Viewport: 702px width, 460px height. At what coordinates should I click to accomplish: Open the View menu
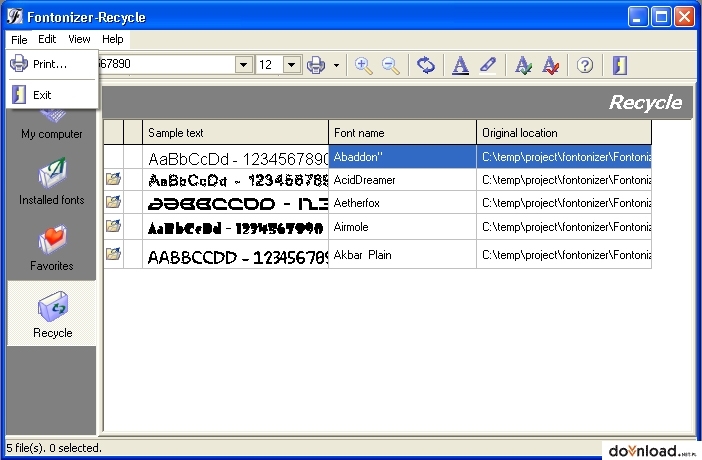(79, 39)
